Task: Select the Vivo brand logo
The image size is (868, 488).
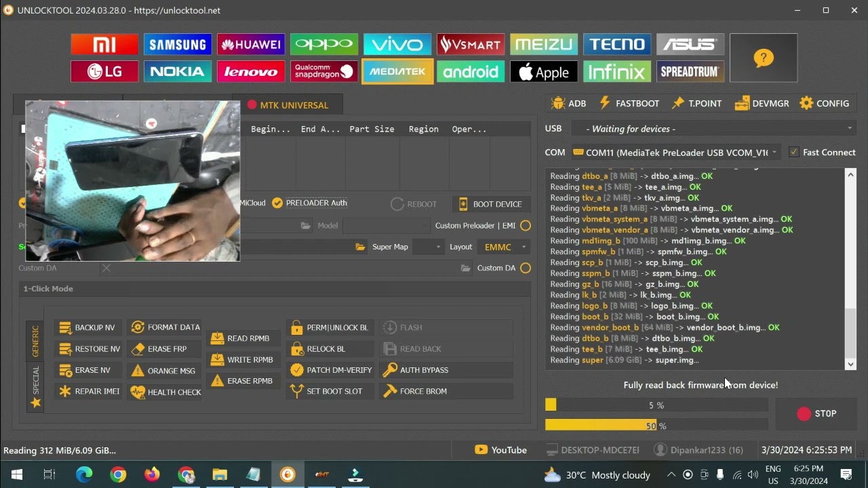Action: [x=397, y=45]
